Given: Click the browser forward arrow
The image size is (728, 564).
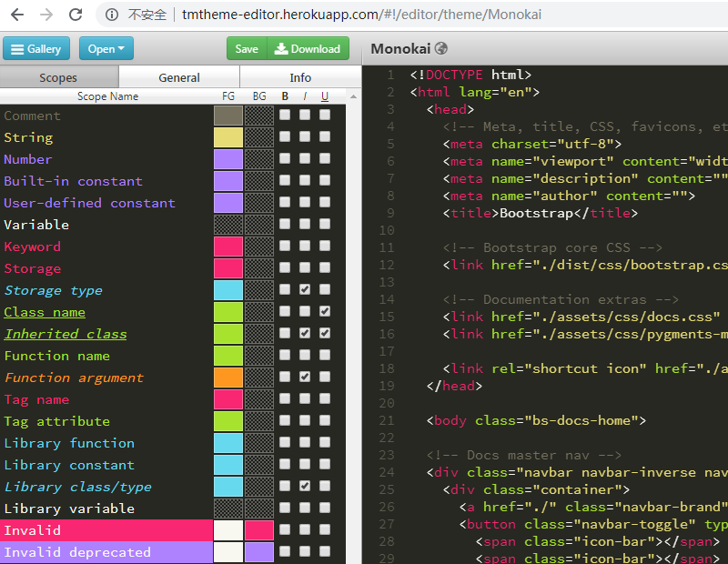Looking at the screenshot, I should [46, 15].
